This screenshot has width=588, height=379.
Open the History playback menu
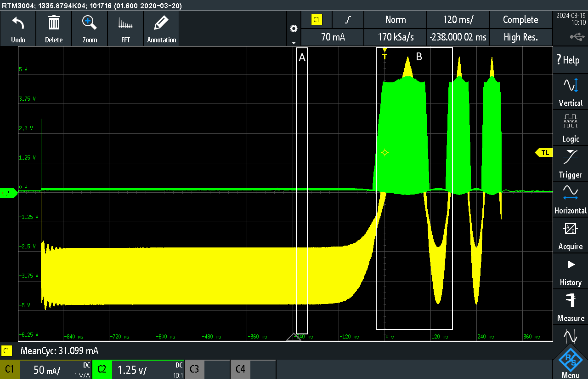570,271
